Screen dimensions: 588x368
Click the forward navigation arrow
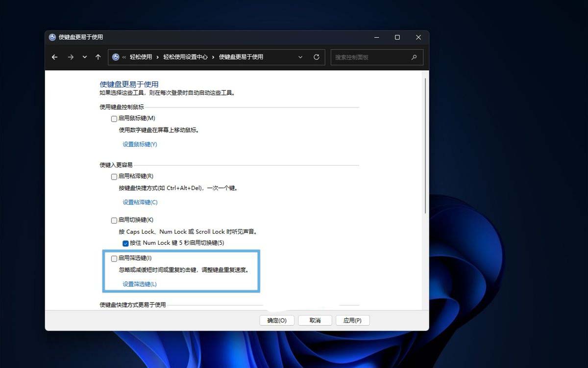coord(70,57)
